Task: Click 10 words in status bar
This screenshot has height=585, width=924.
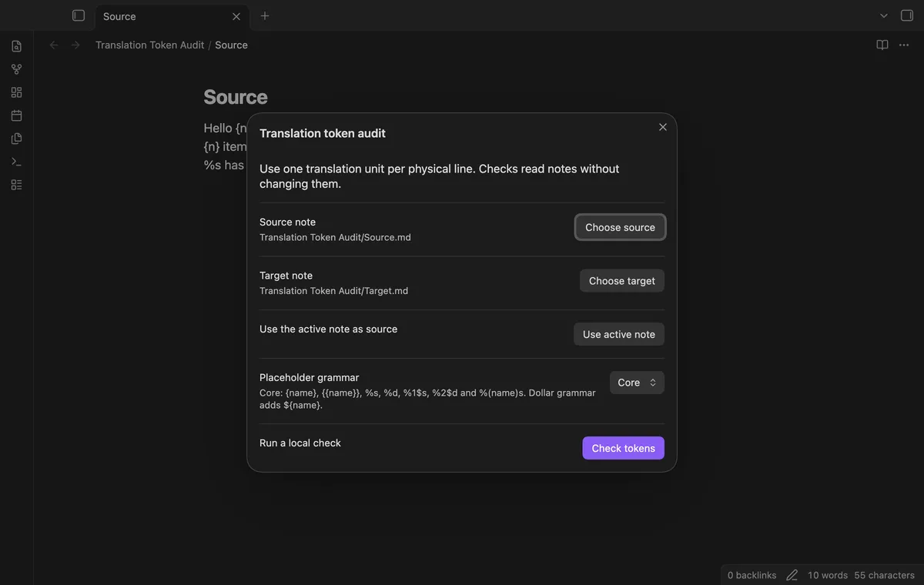Action: click(828, 575)
